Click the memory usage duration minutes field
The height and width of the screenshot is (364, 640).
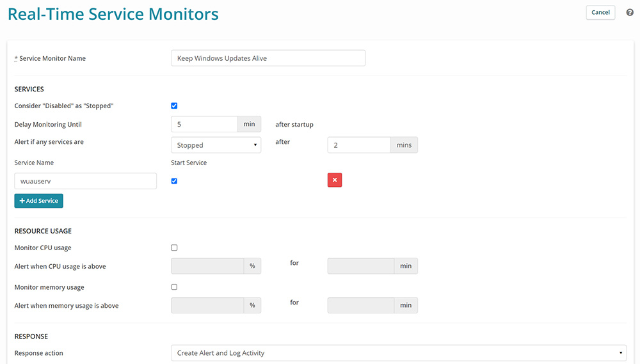[361, 306]
